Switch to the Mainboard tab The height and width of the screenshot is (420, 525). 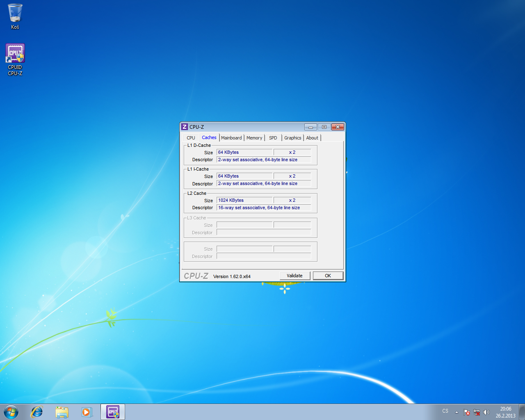(231, 138)
